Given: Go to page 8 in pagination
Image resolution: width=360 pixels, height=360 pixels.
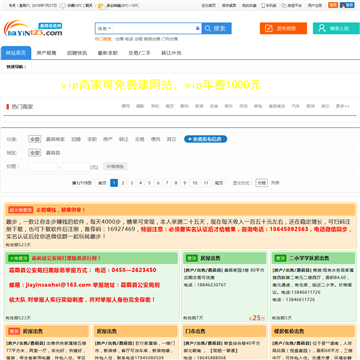Looking at the screenshot, I should click(176, 183).
